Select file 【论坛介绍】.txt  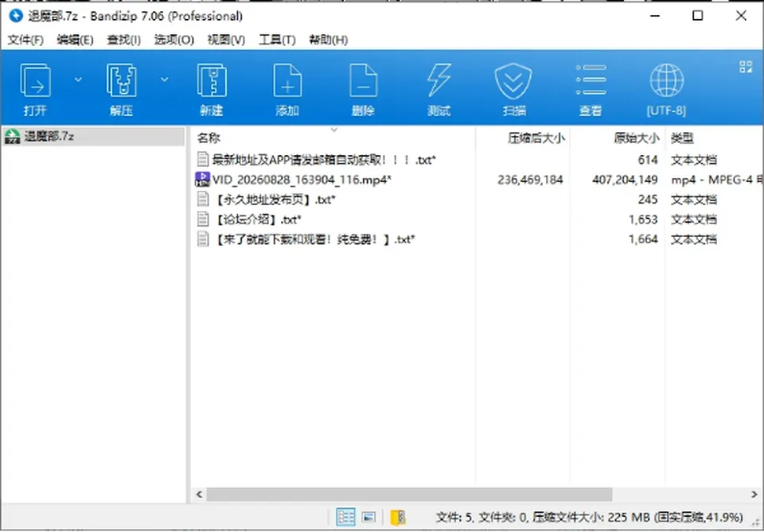(256, 219)
